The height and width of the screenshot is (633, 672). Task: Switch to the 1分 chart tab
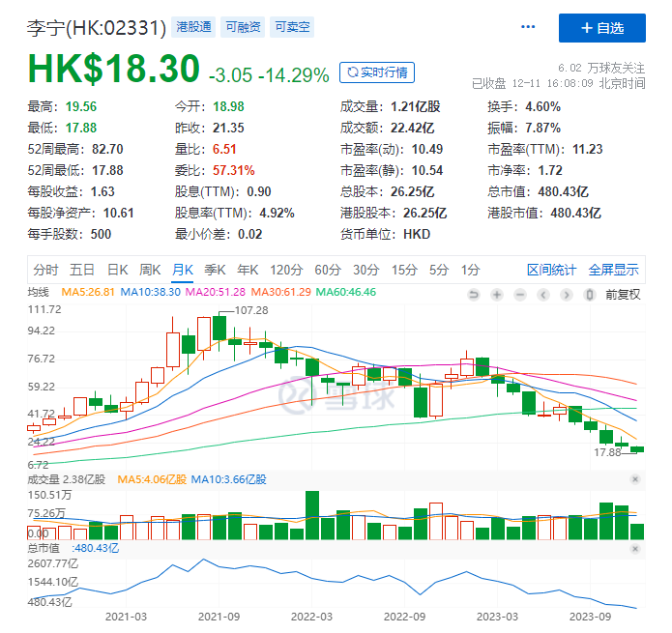click(x=470, y=270)
